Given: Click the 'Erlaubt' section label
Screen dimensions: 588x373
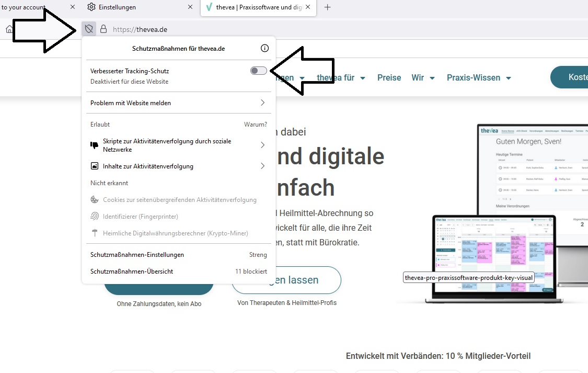Looking at the screenshot, I should (x=100, y=124).
